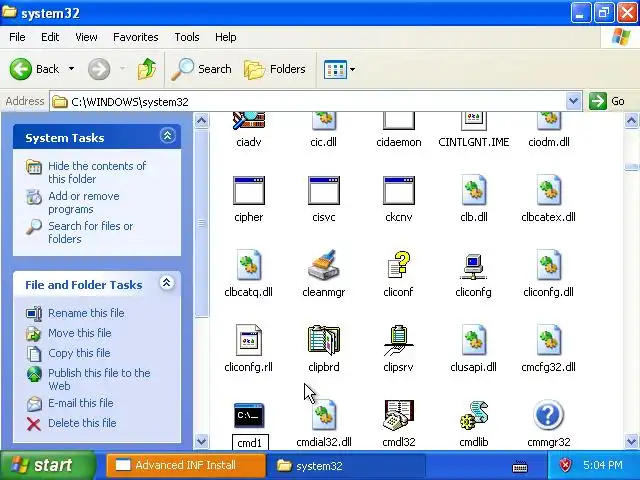Select the cisvc program icon
The image size is (640, 480).
(324, 191)
